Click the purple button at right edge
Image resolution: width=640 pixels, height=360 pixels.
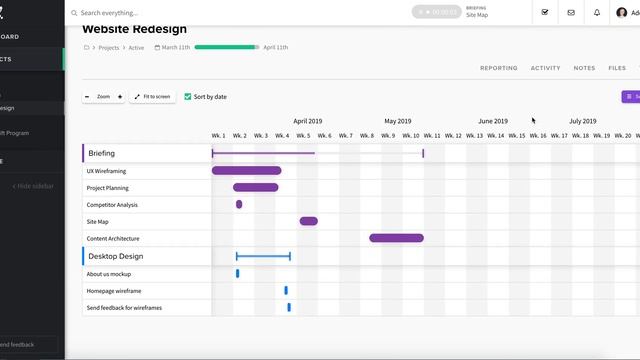(x=631, y=97)
